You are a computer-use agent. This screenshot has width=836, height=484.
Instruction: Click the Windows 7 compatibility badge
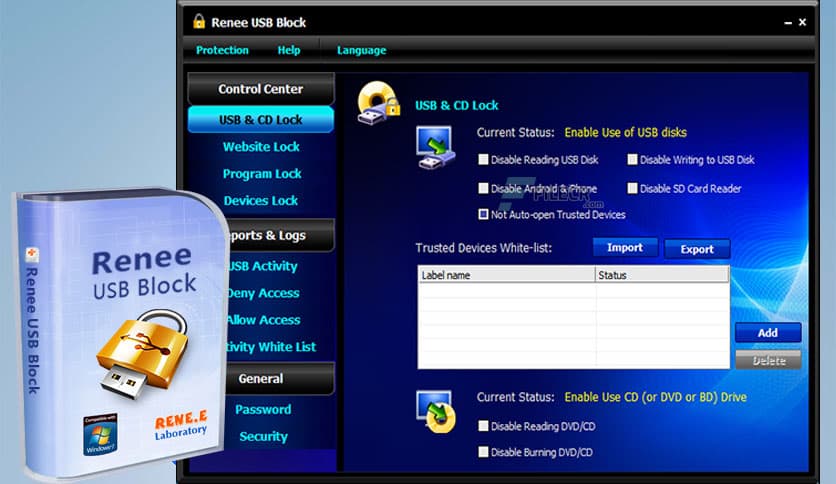[100, 434]
